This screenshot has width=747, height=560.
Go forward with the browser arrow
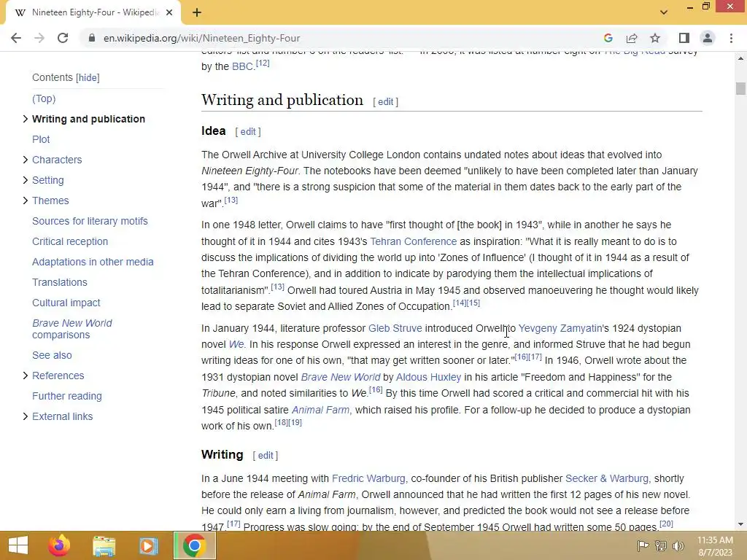pos(39,38)
